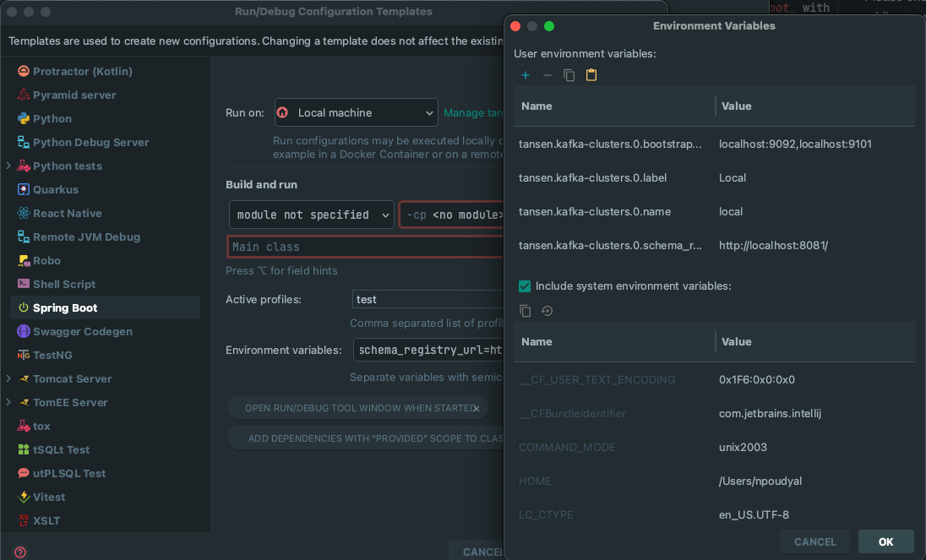
Task: Click Cancel in Environment Variables dialog
Action: click(x=814, y=541)
